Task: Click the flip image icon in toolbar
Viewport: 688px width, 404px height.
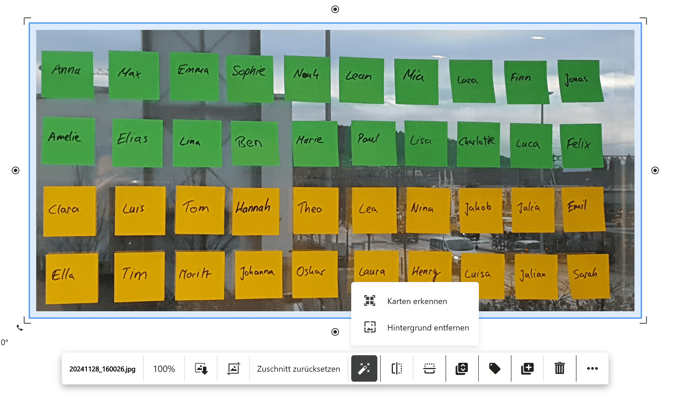Action: click(397, 368)
